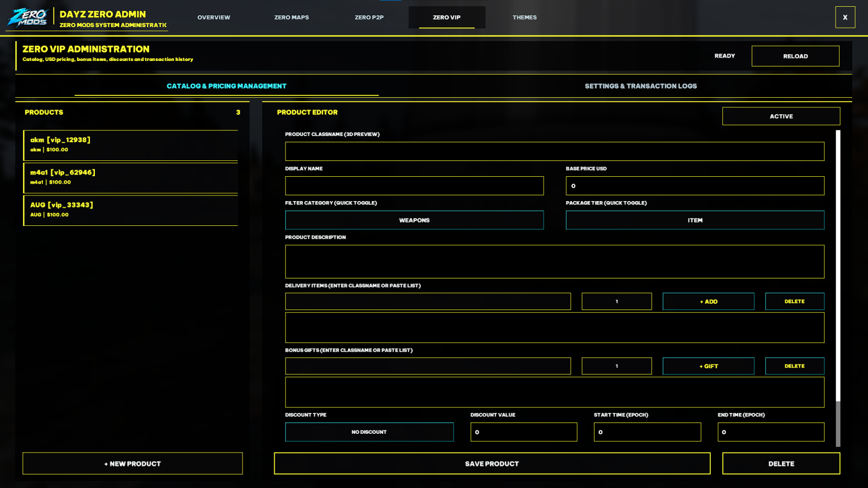
Task: Click the DayZ Zero Admin title
Action: [x=103, y=14]
